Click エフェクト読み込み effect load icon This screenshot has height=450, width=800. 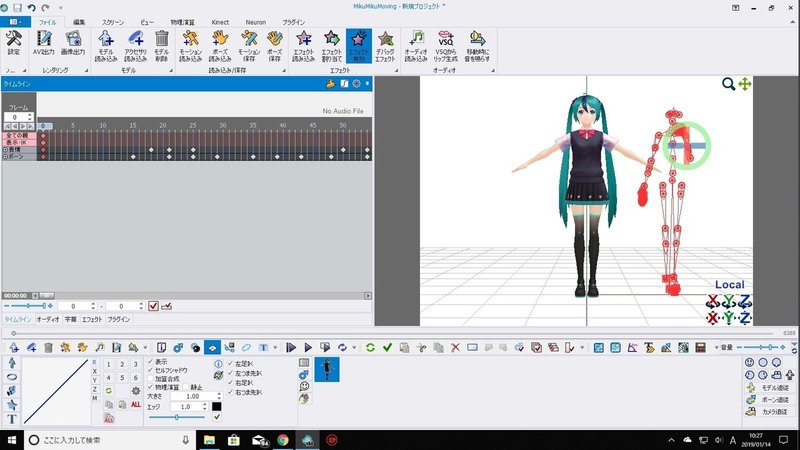pos(304,46)
